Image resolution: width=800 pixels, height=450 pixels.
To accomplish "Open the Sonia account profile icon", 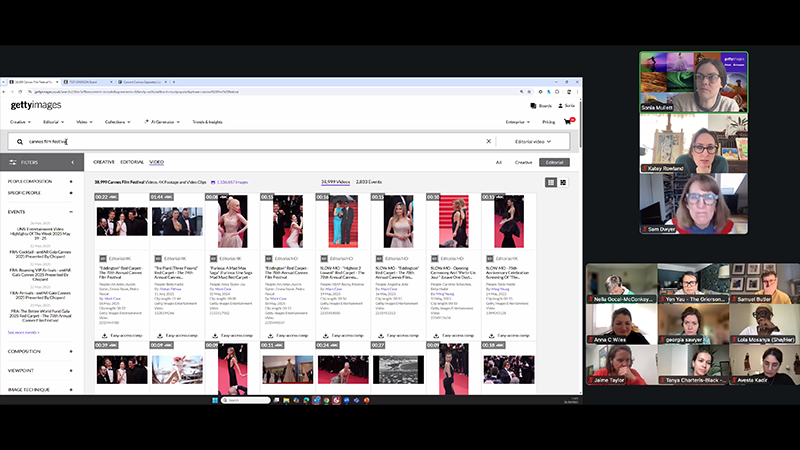I will (x=558, y=105).
